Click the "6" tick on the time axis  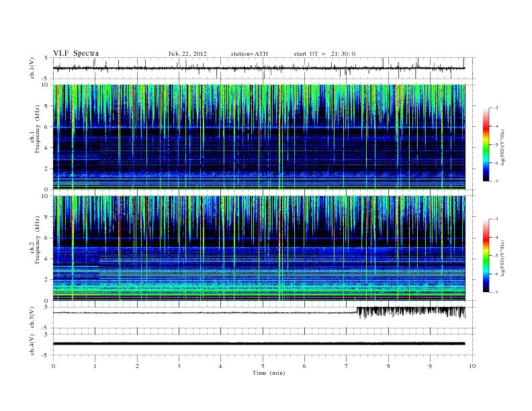[304, 366]
